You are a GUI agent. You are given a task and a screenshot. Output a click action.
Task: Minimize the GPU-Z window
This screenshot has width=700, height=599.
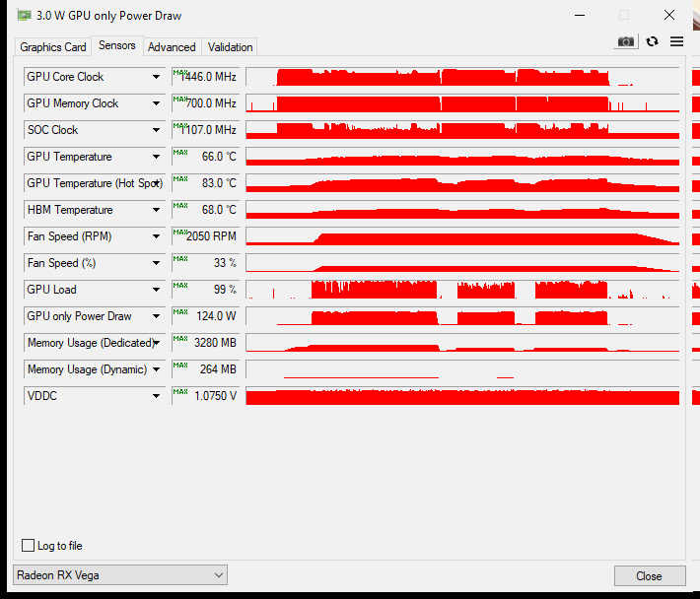pos(580,15)
